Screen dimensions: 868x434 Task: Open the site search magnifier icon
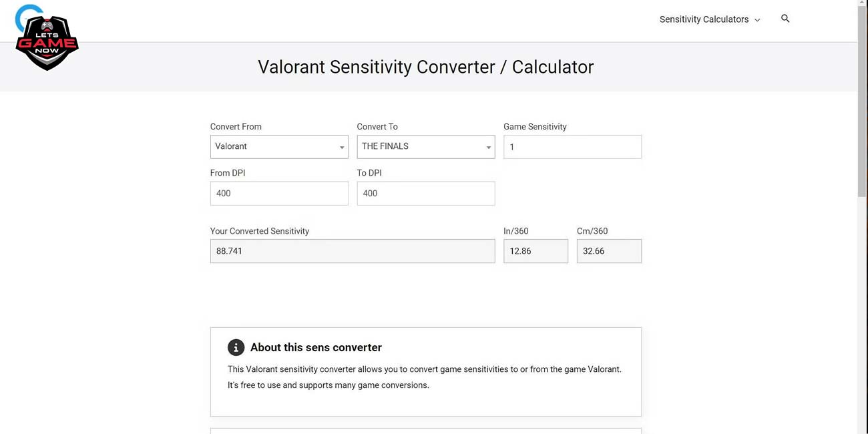[785, 19]
